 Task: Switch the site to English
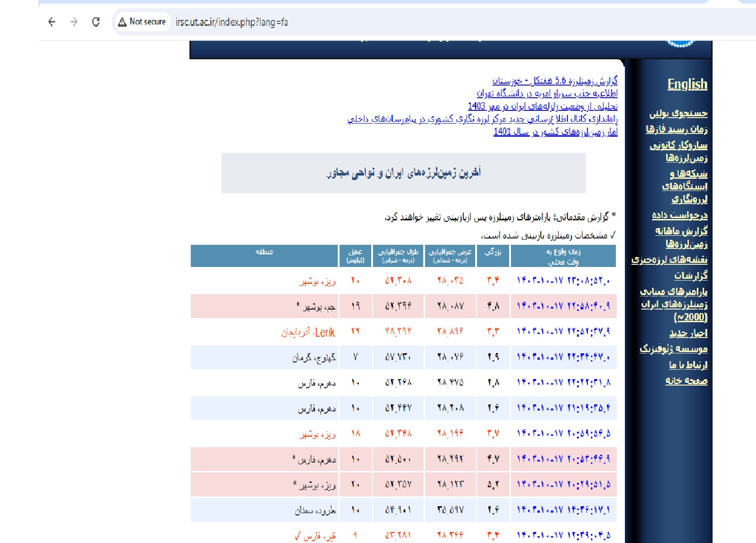tap(687, 84)
